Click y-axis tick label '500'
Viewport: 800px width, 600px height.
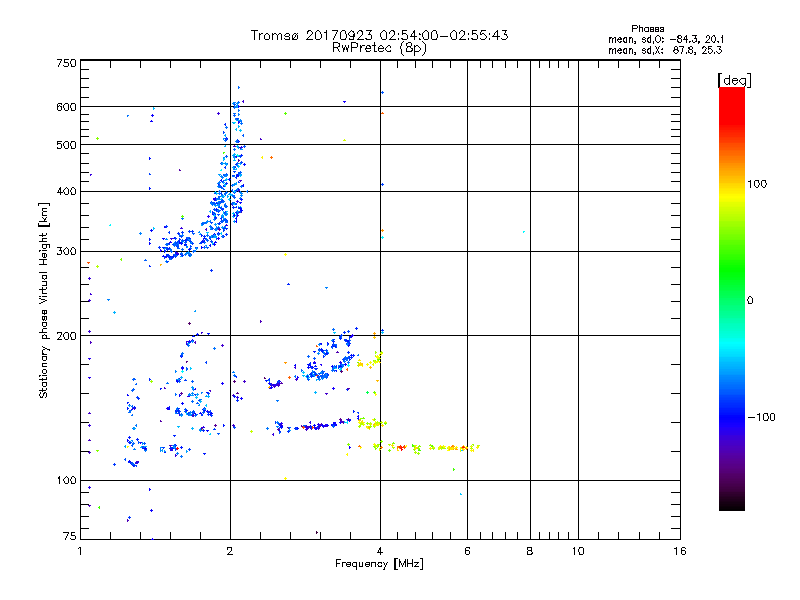(66, 145)
